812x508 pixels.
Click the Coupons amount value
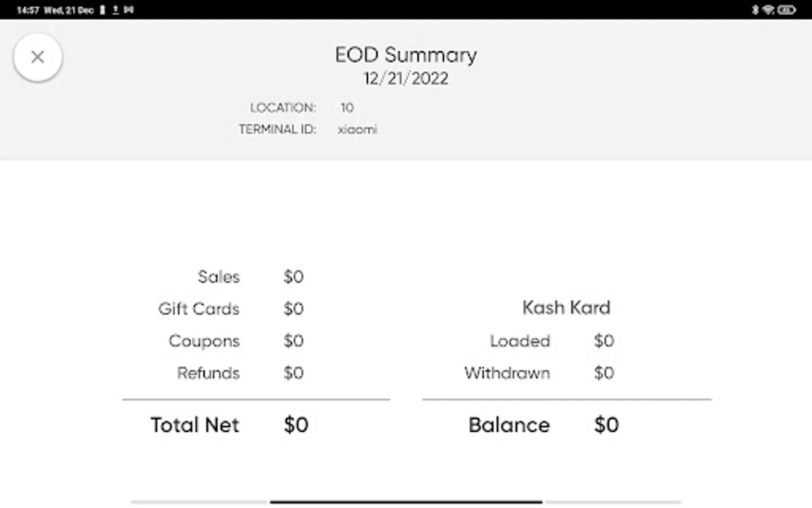point(294,341)
